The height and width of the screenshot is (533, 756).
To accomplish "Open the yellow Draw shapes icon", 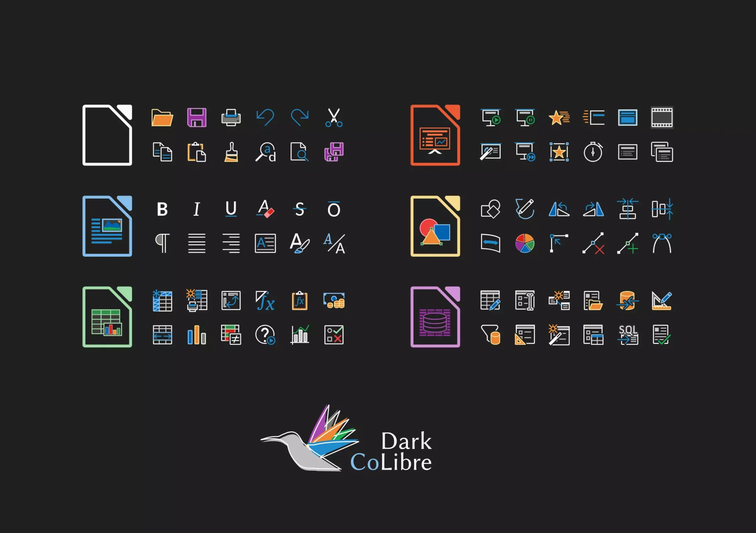I will point(435,226).
